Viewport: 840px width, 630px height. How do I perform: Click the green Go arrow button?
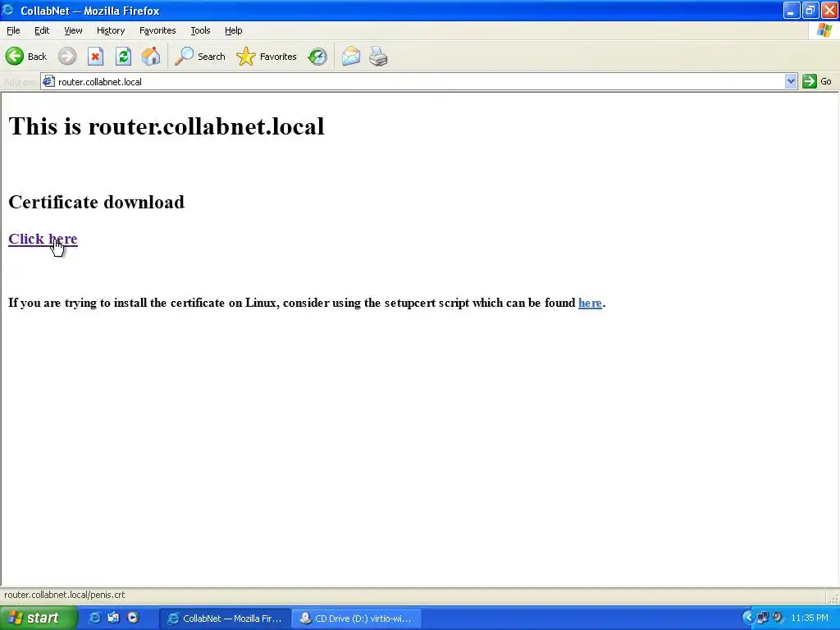click(809, 81)
